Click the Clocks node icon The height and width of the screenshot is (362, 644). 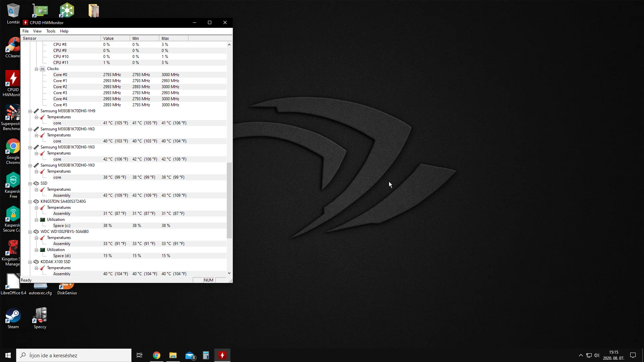(43, 69)
